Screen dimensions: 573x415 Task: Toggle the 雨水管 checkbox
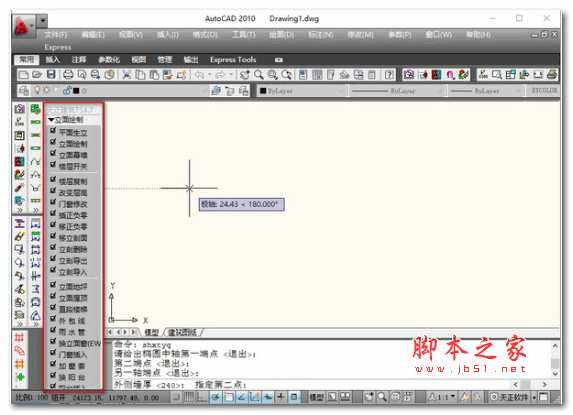pyautogui.click(x=53, y=330)
